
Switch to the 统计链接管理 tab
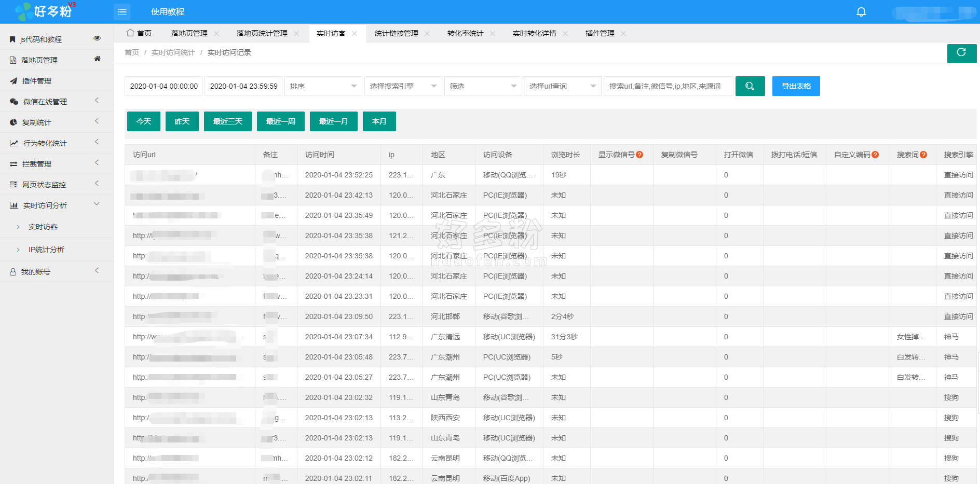[396, 34]
